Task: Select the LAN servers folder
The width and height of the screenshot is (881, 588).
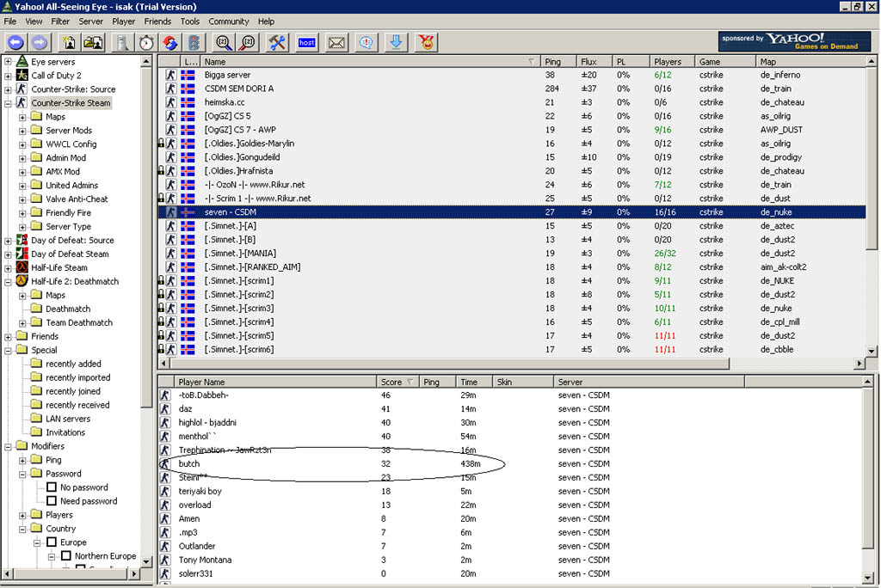Action: point(61,419)
